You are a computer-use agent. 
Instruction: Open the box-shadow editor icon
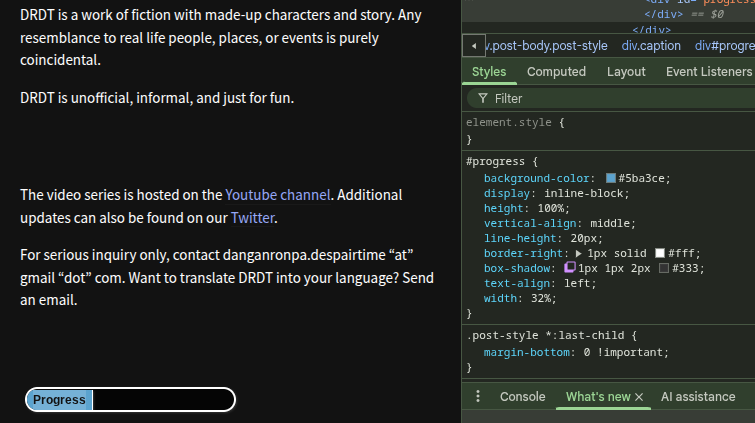click(x=570, y=267)
